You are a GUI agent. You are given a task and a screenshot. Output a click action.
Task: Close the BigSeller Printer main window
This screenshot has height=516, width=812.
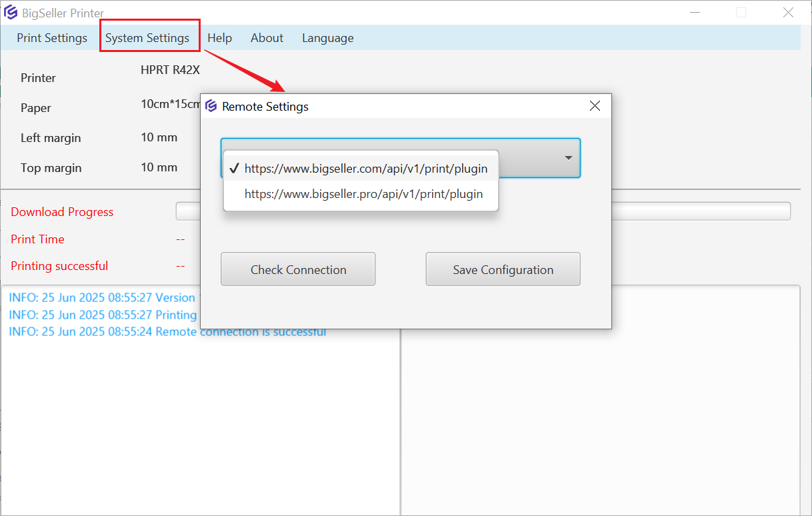(x=787, y=13)
